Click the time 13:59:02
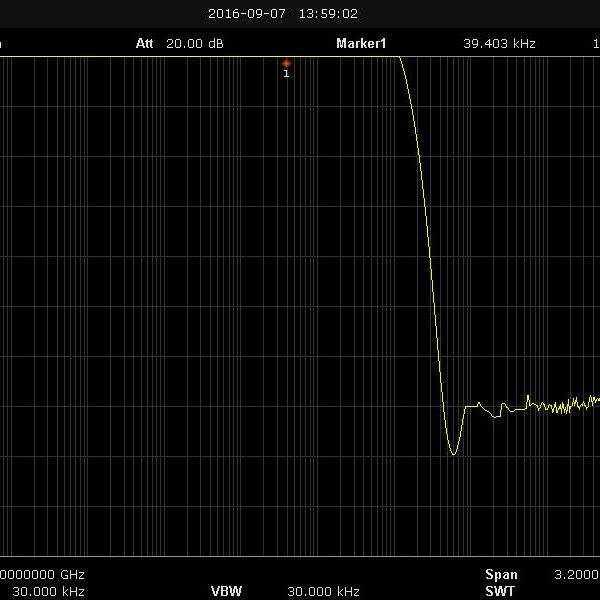 (x=327, y=14)
